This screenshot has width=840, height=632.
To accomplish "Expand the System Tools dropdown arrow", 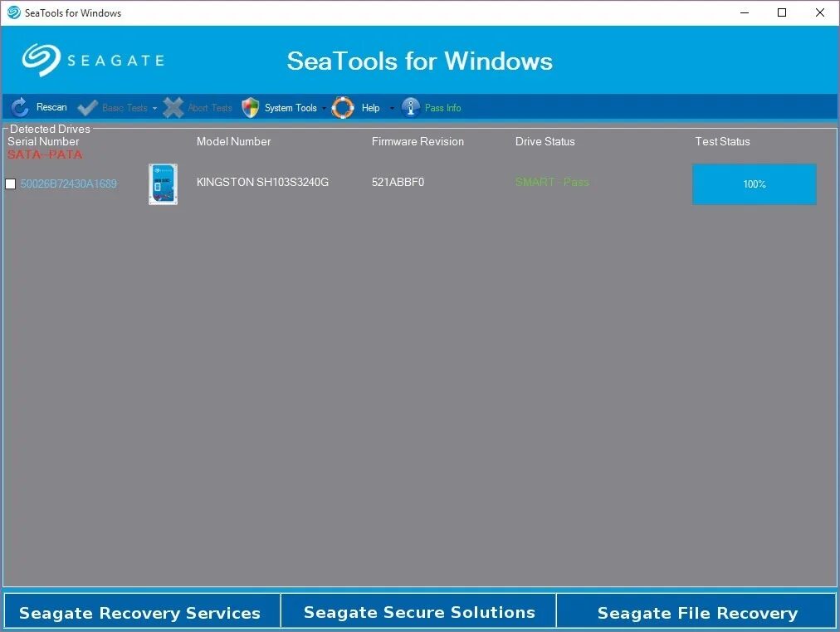I will click(x=324, y=108).
